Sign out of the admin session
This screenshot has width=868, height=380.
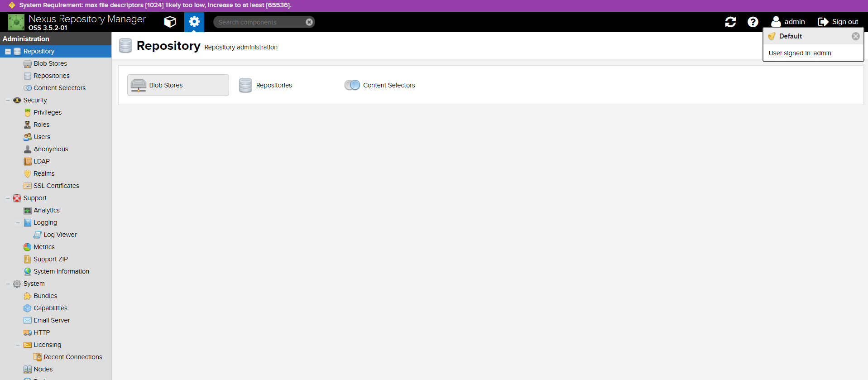838,22
